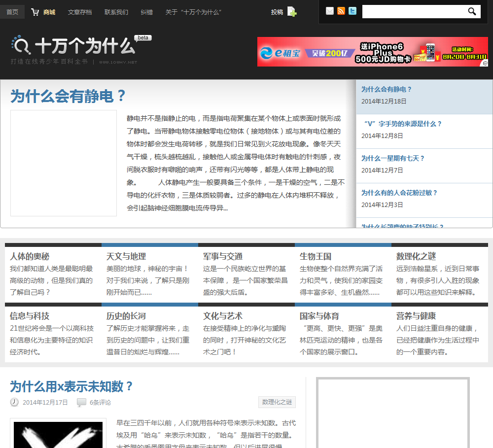This screenshot has height=448, width=493.
Task: Select the date 2014年12月17日 under article title
Action: click(x=45, y=403)
